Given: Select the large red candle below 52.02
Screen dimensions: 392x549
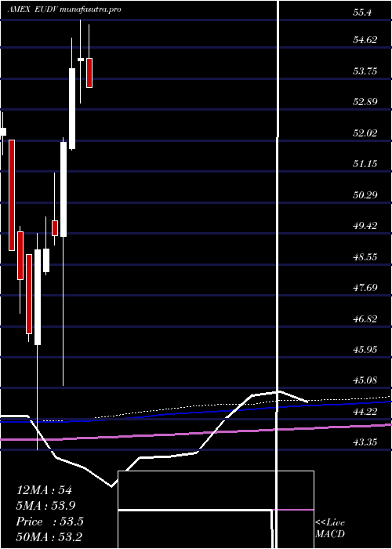Looking at the screenshot, I should tap(12, 195).
